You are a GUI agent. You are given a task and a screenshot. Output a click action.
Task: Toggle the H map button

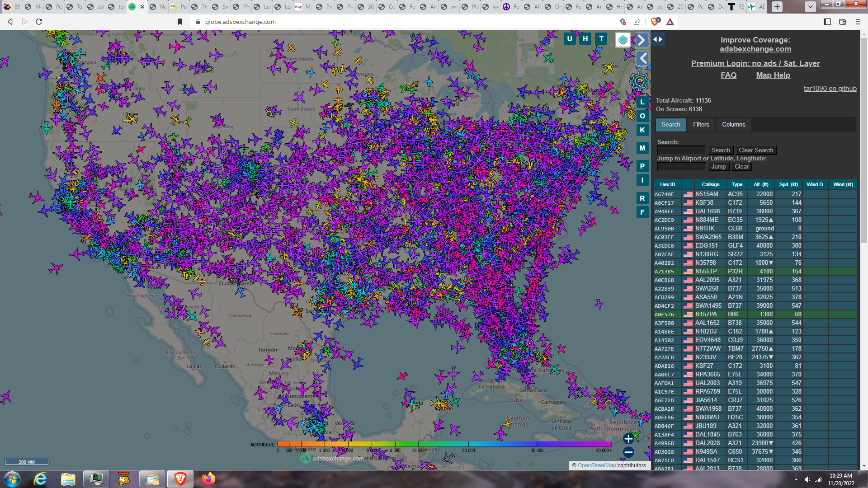pyautogui.click(x=585, y=39)
